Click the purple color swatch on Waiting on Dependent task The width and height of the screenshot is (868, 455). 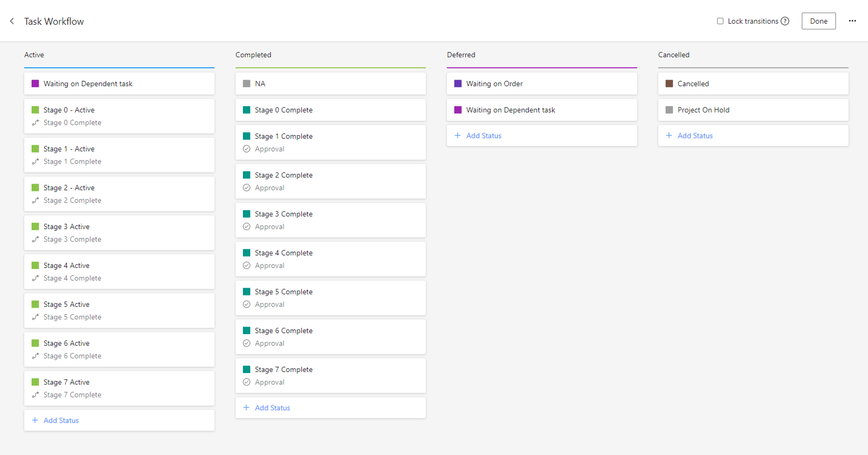pyautogui.click(x=35, y=83)
